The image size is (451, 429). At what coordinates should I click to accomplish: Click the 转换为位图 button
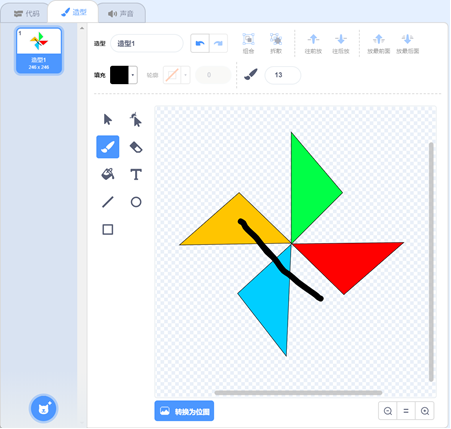pyautogui.click(x=184, y=411)
